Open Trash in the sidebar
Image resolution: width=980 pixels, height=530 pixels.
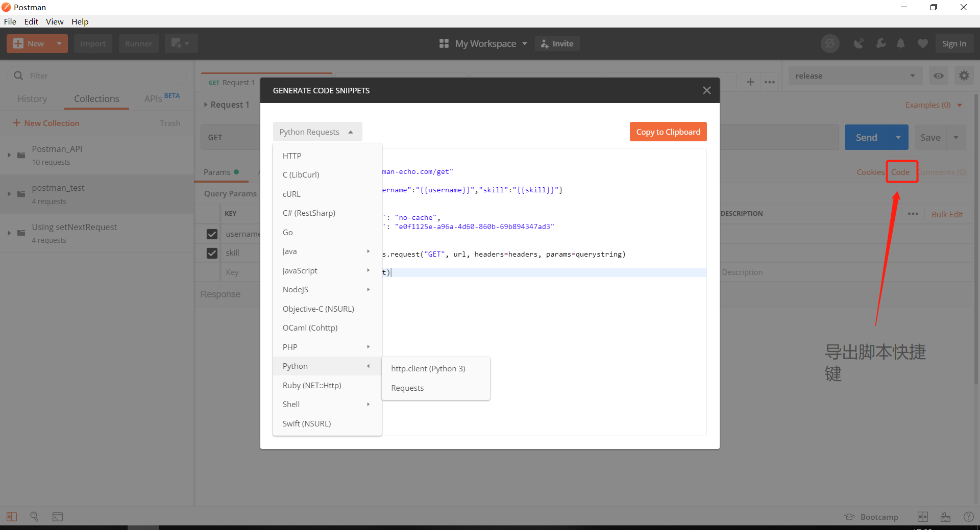coord(170,123)
